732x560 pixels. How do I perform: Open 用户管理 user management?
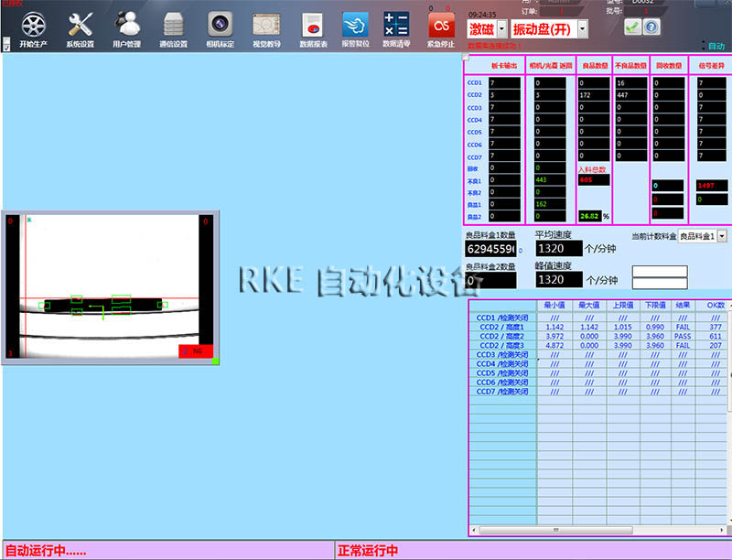126,27
